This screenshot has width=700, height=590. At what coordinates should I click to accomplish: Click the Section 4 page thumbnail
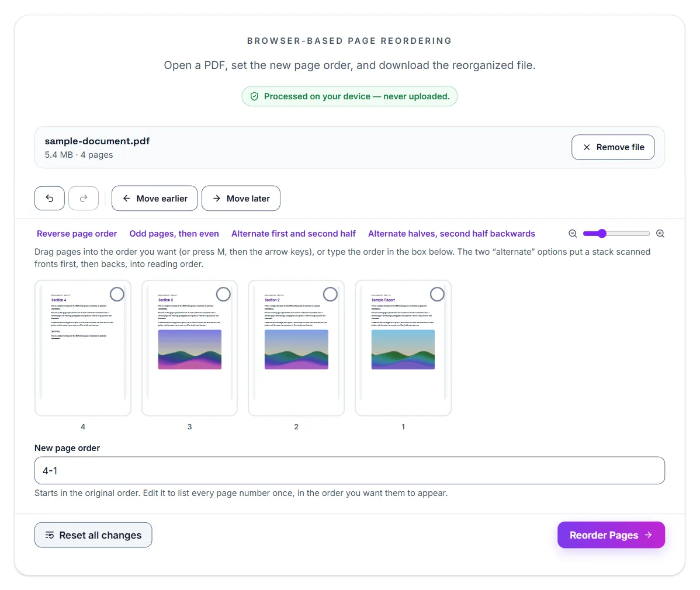83,348
